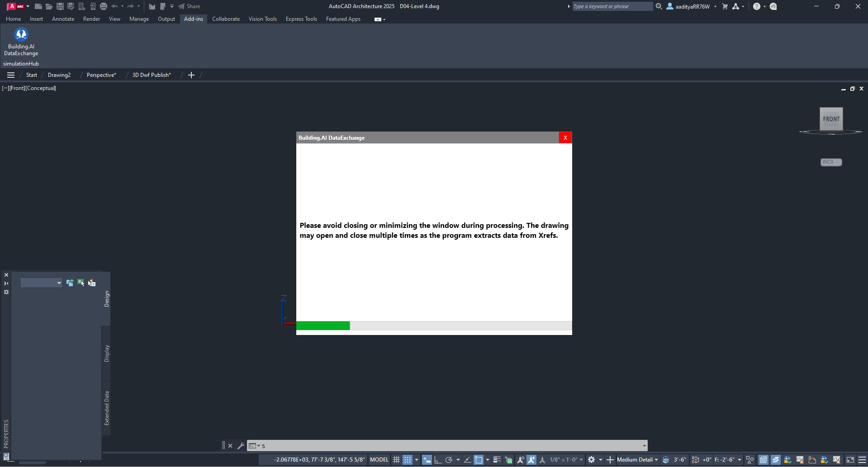This screenshot has height=467, width=868.
Task: Click the green progress bar in DataExchange dialog
Action: click(x=323, y=325)
